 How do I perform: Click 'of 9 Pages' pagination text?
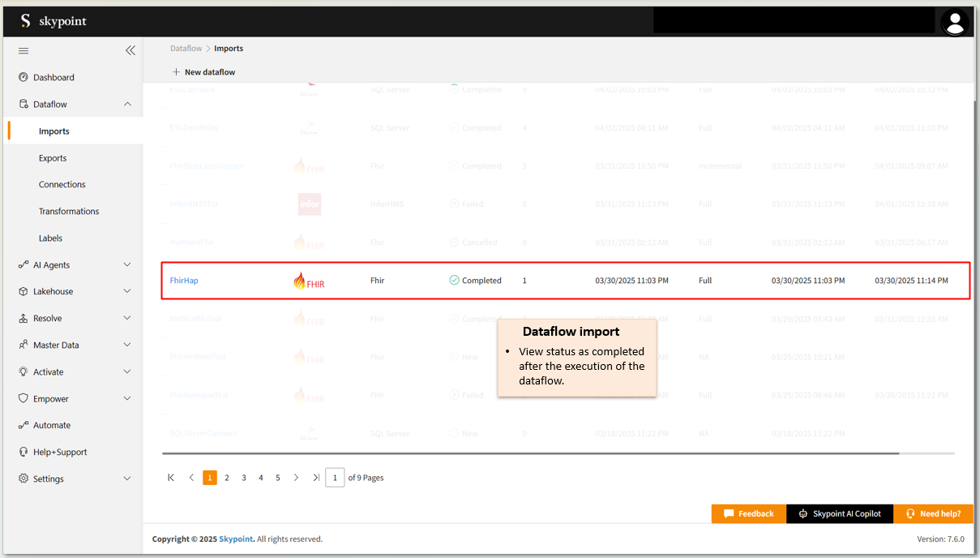(x=366, y=478)
